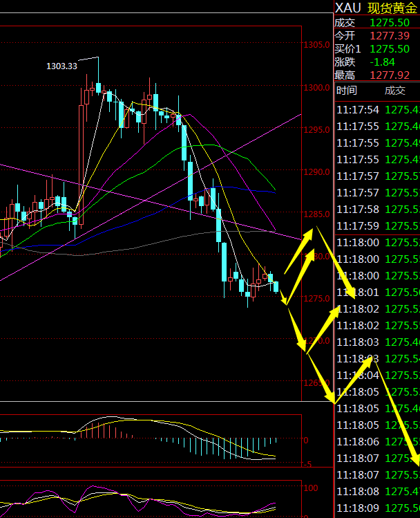Click the 成交 column header beside 时间
This screenshot has width=420, height=518.
pyautogui.click(x=395, y=91)
